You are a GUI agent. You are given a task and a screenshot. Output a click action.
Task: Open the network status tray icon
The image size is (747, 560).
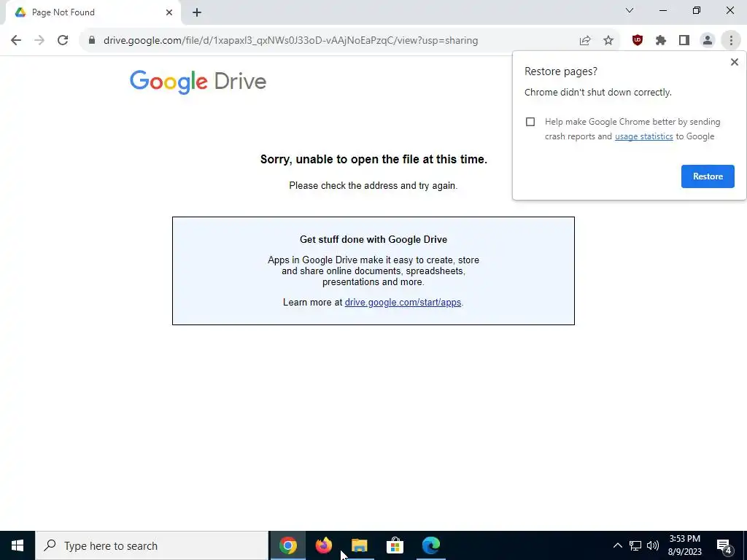coord(635,545)
